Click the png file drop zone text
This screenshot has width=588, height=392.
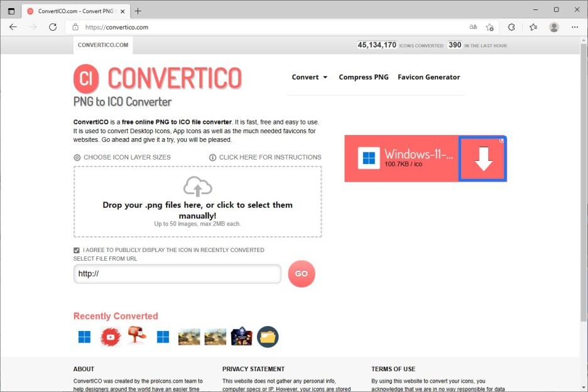pos(198,210)
